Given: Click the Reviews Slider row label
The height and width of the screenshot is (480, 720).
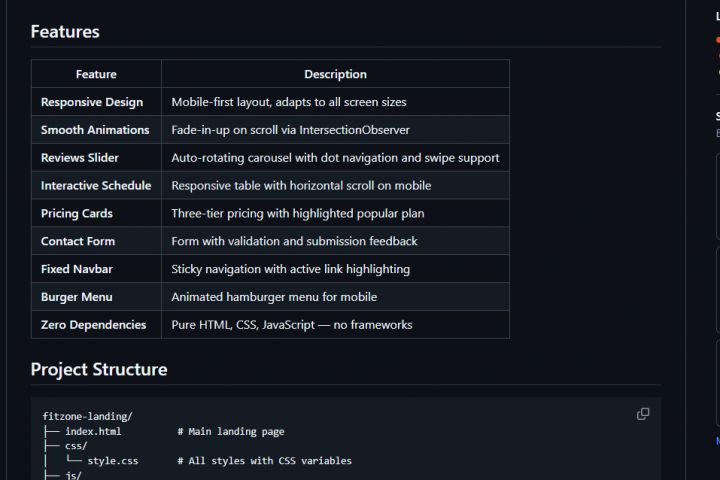Looking at the screenshot, I should tap(80, 158).
